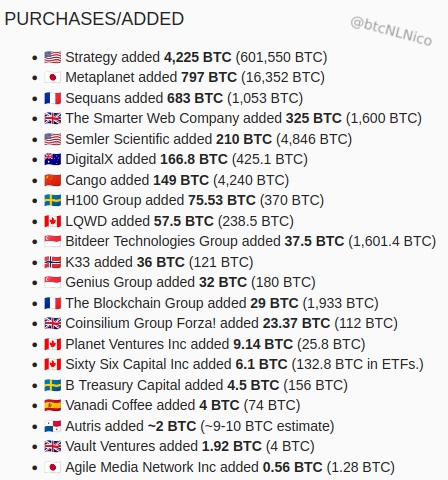The height and width of the screenshot is (480, 448).
Task: Click the Norwegian flag beside K33
Action: [x=53, y=262]
